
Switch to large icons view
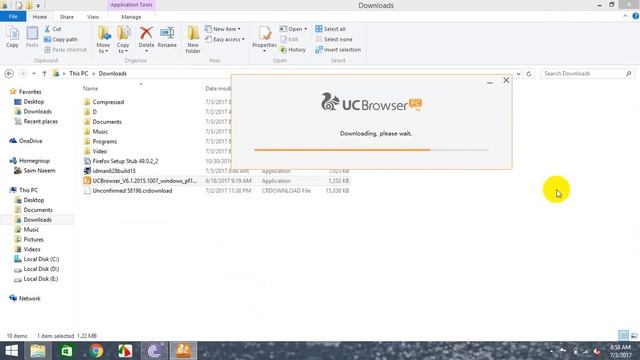[634, 336]
